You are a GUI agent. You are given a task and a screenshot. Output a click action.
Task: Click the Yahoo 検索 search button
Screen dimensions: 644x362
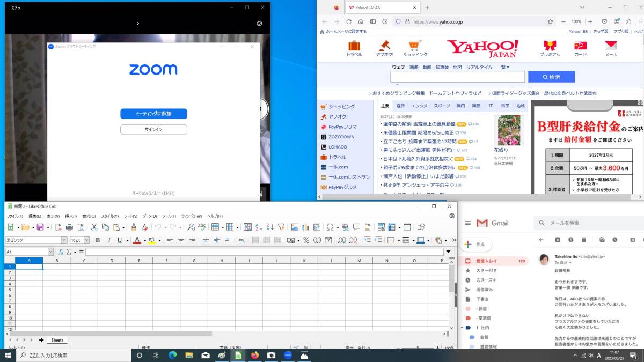(551, 77)
